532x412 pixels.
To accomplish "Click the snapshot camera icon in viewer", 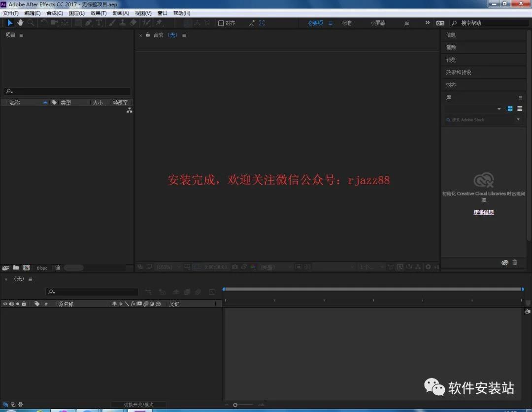I will click(235, 267).
